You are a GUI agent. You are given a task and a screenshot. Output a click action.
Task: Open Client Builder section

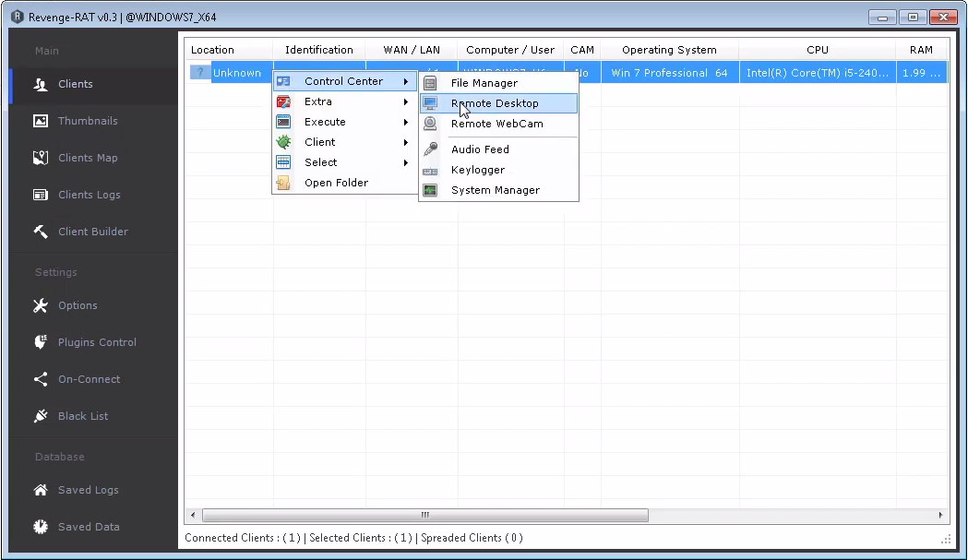[x=93, y=232]
